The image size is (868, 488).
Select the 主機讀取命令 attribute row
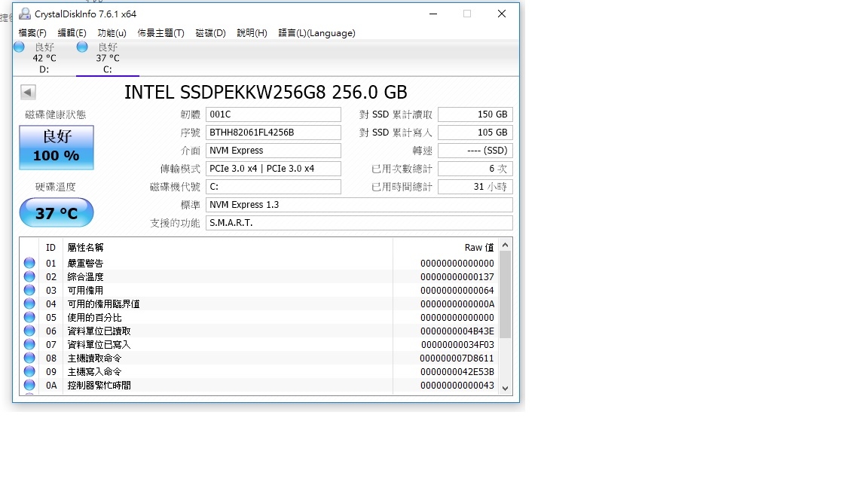click(259, 358)
